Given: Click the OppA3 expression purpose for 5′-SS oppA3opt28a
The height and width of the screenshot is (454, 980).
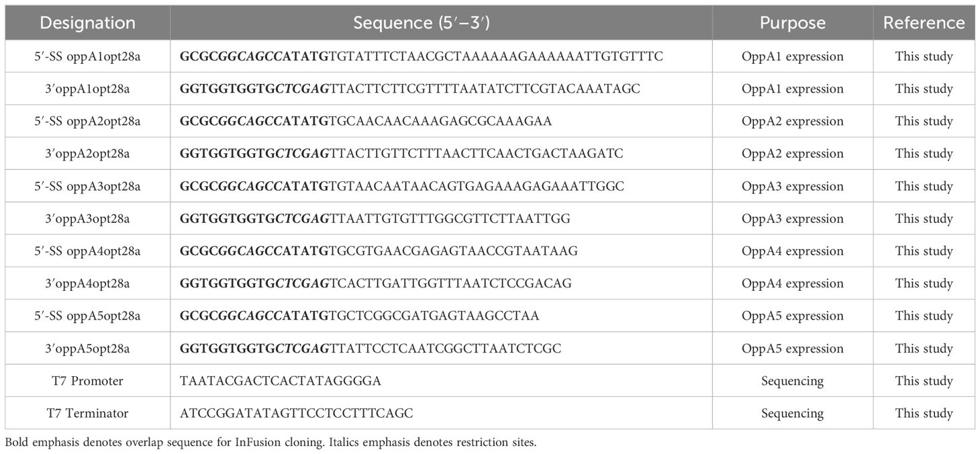Looking at the screenshot, I should (792, 186).
